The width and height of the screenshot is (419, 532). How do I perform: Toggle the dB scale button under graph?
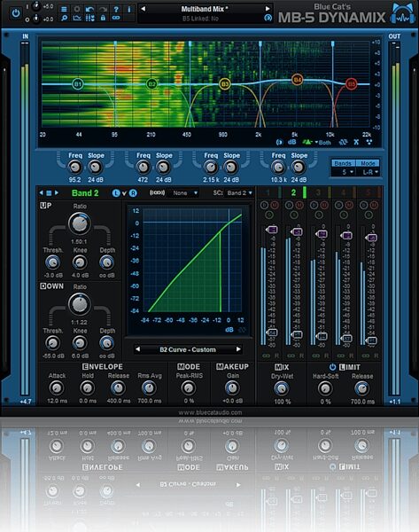(x=291, y=142)
